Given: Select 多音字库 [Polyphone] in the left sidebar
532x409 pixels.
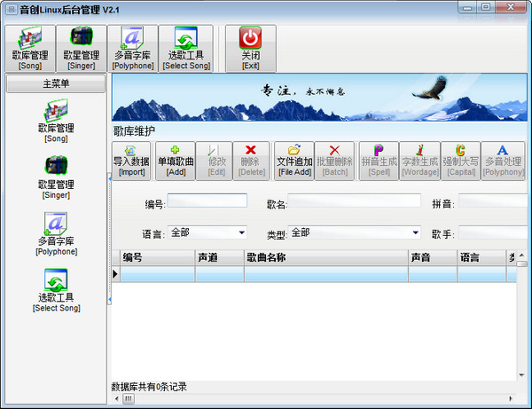Looking at the screenshot, I should click(57, 234).
